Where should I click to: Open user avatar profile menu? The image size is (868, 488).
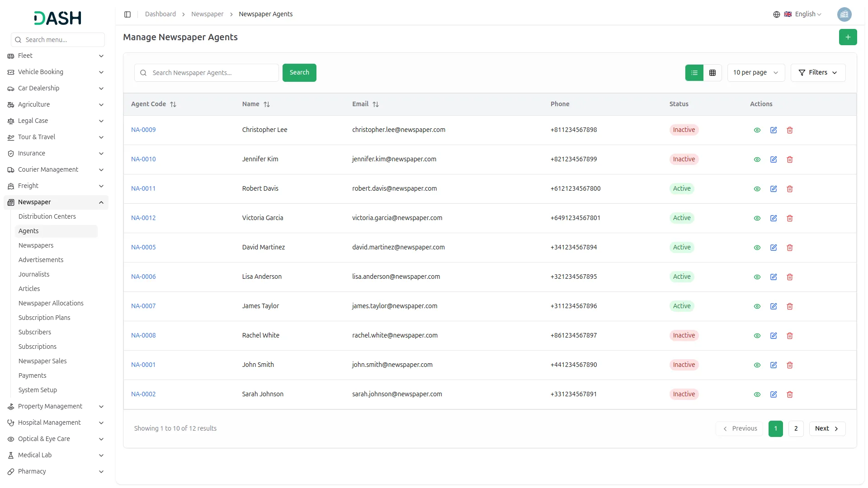click(844, 14)
